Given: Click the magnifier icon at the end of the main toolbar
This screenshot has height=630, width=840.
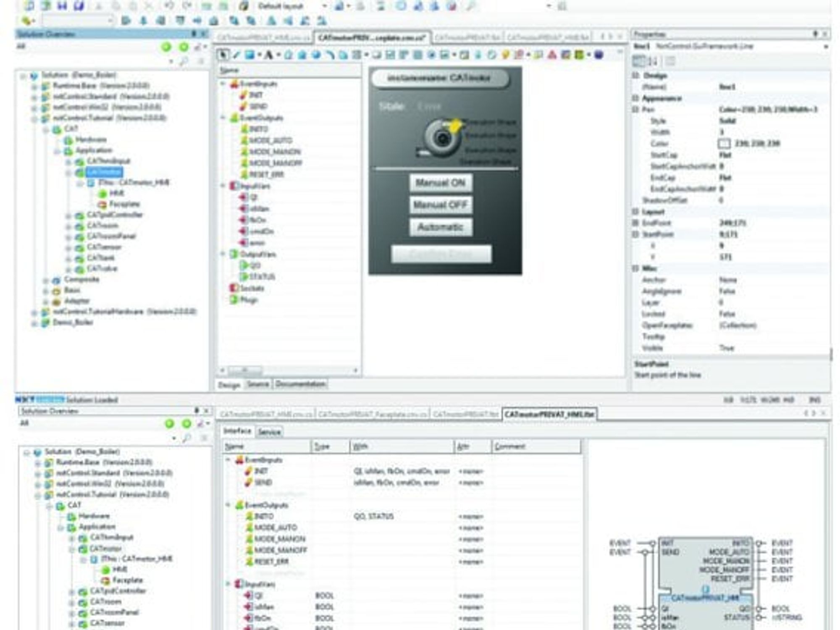Looking at the screenshot, I should [471, 6].
